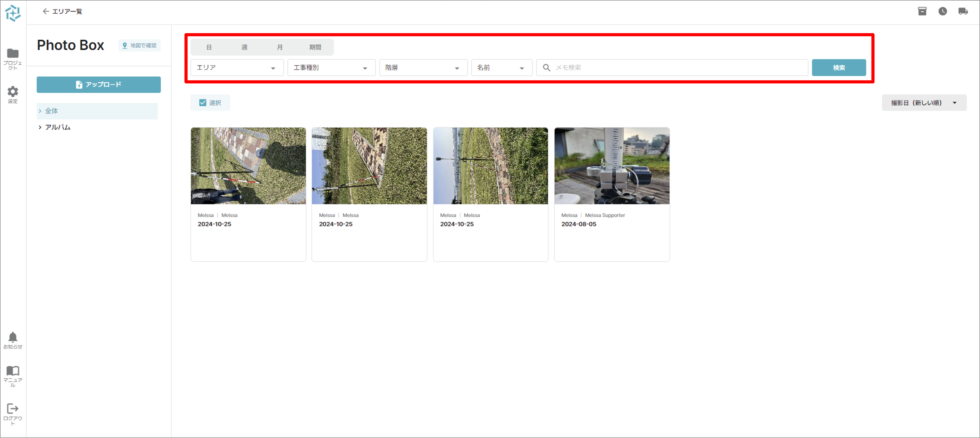This screenshot has height=438, width=980.
Task: Open the エリア dropdown
Action: click(237, 68)
